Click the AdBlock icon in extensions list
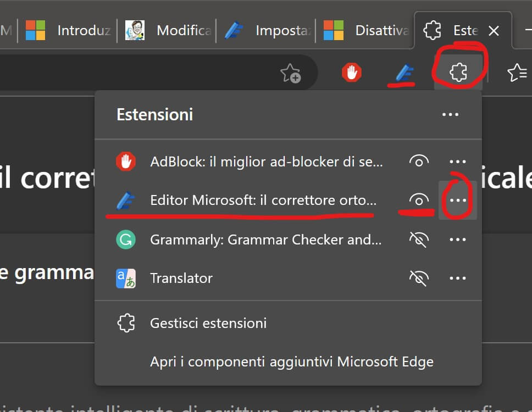This screenshot has width=532, height=412. pos(126,162)
